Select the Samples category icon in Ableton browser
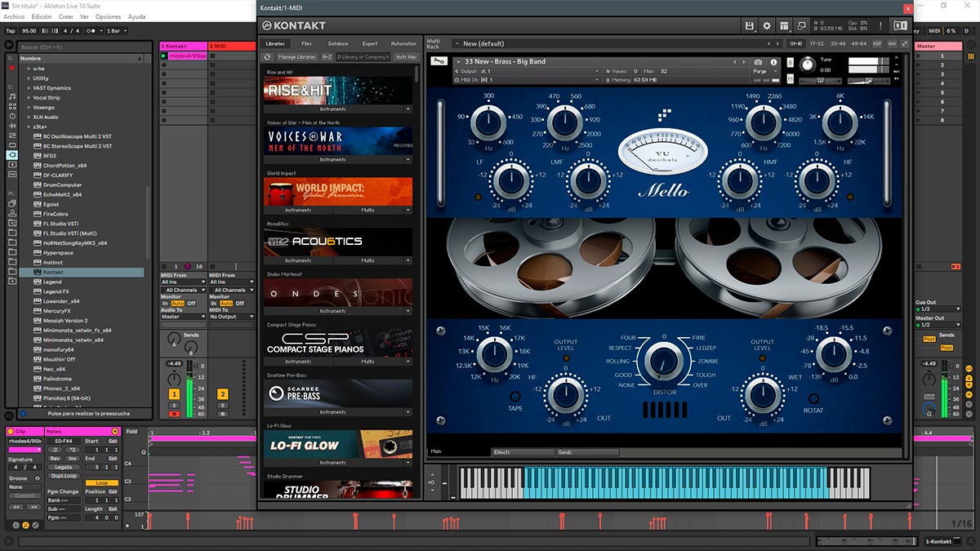The height and width of the screenshot is (551, 980). click(x=11, y=174)
